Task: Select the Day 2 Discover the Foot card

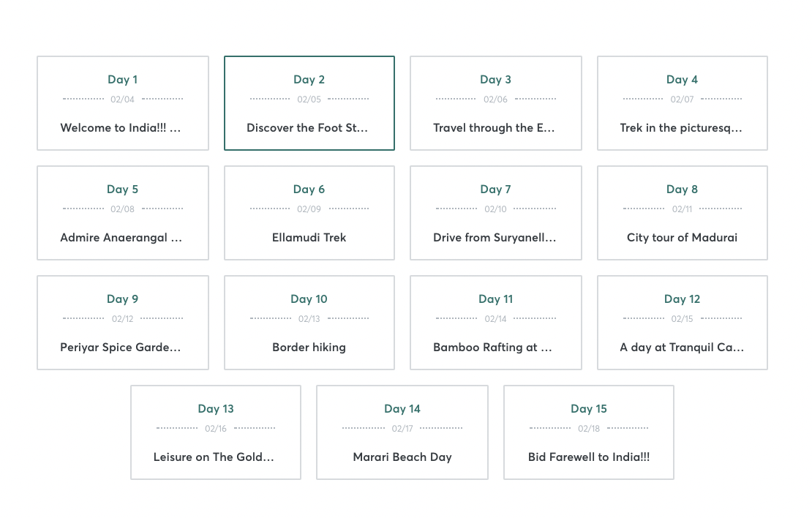Action: (309, 103)
